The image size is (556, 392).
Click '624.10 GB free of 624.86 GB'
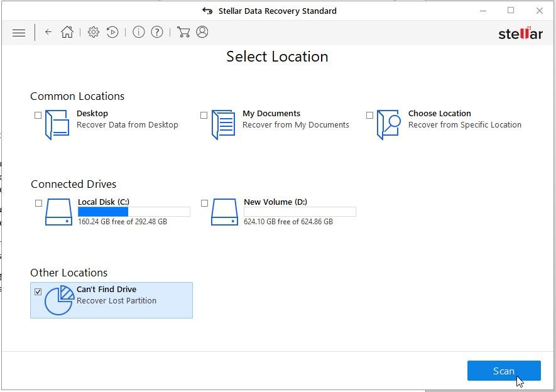pyautogui.click(x=288, y=222)
